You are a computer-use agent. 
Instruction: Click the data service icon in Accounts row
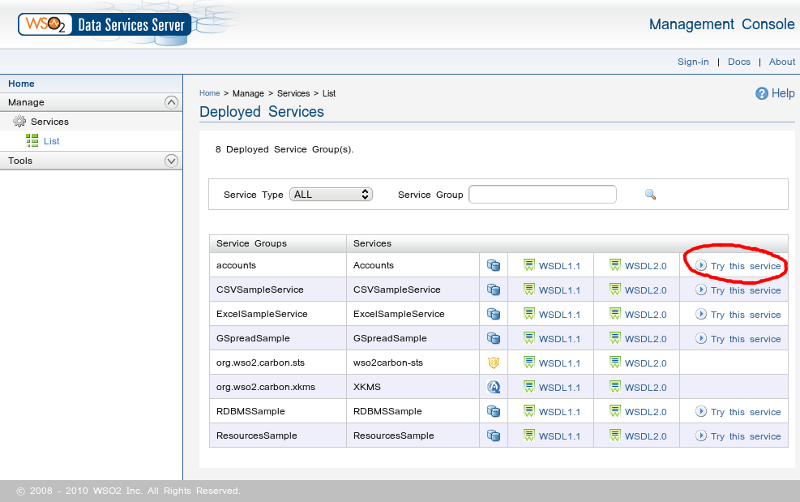click(x=493, y=266)
